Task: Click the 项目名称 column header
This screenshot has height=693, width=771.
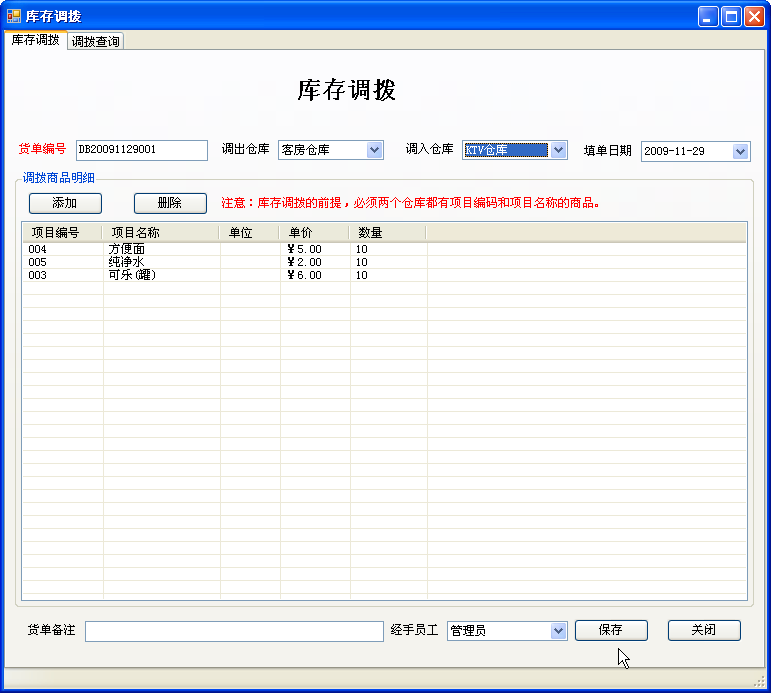Action: pyautogui.click(x=161, y=233)
